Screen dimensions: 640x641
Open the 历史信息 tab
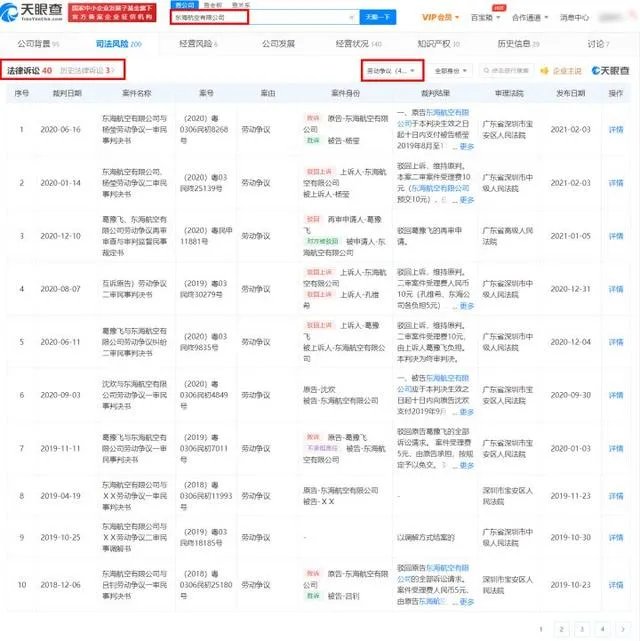pos(518,44)
